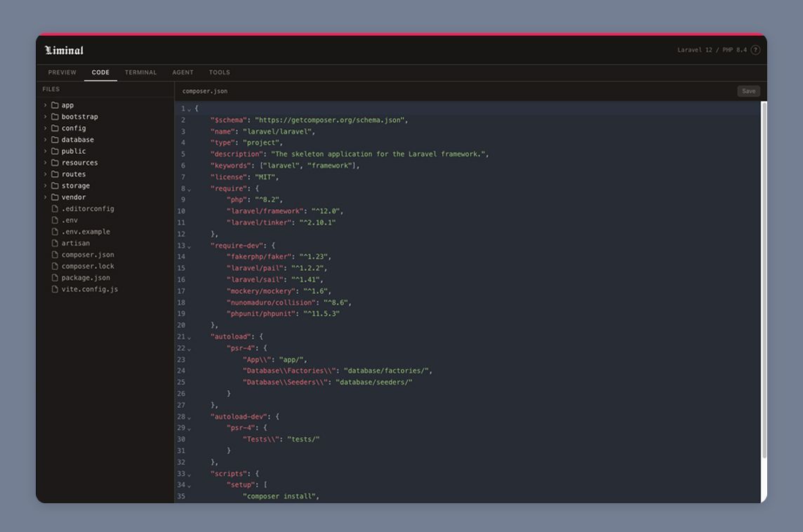Viewport: 803px width, 532px height.
Task: Fold the require block on line 8
Action: [x=189, y=189]
